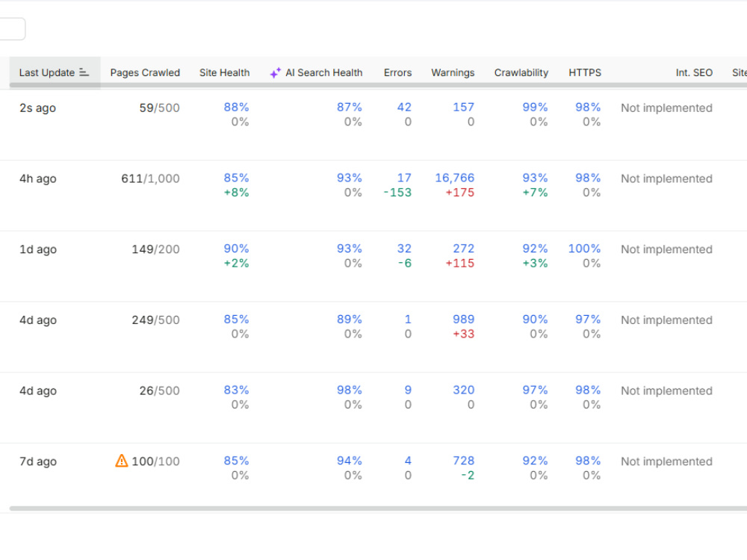Sort by Warnings column header
The width and height of the screenshot is (747, 560).
(453, 72)
